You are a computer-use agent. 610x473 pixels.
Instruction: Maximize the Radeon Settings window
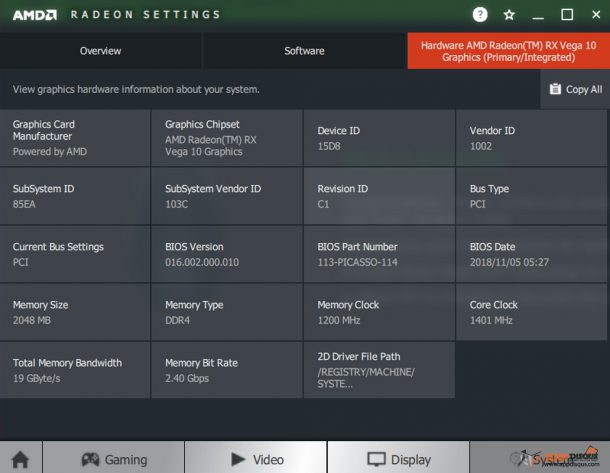(567, 15)
